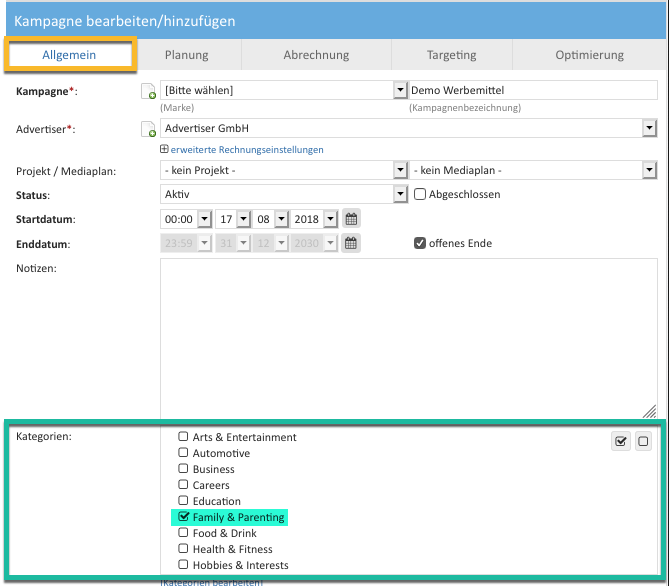Click the select-all categories icon
This screenshot has width=669, height=587.
click(x=621, y=441)
